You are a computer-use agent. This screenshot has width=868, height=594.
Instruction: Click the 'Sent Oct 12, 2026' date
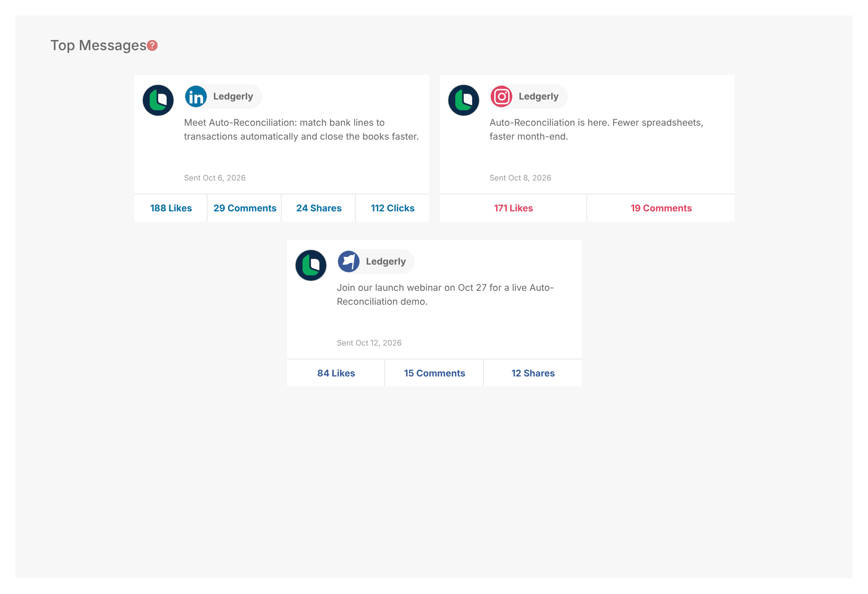[369, 343]
